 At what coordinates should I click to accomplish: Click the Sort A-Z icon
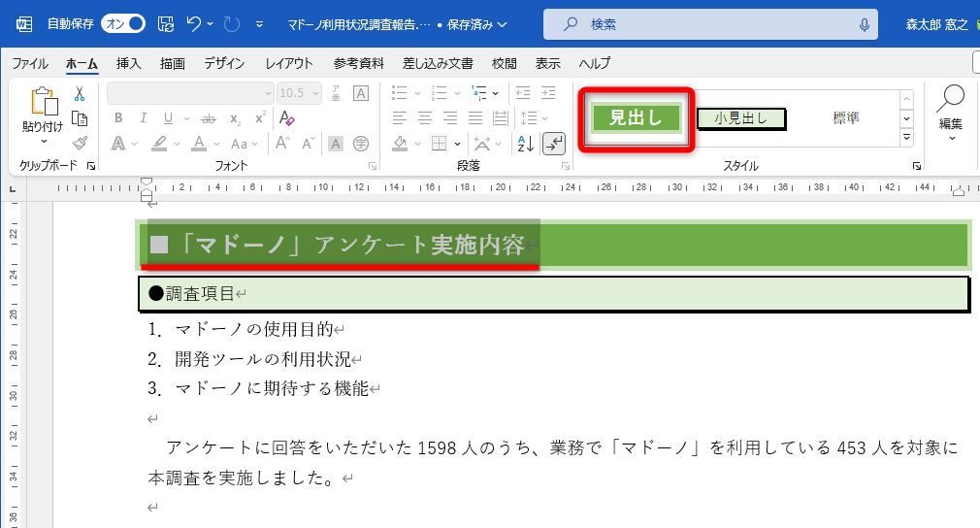pos(526,144)
